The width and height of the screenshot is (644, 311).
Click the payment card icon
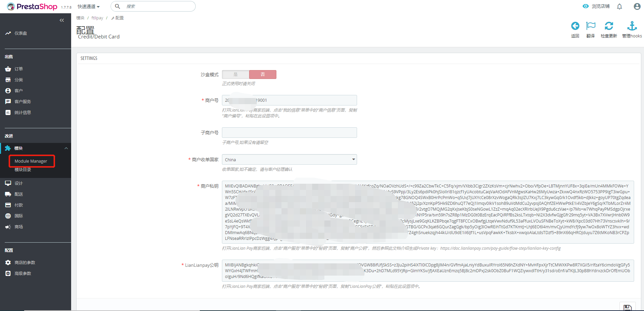pos(8,205)
